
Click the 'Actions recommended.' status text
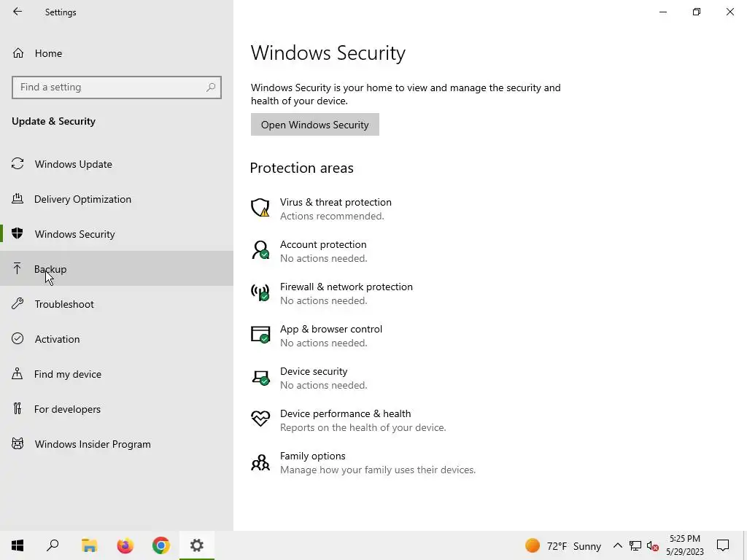coord(332,216)
